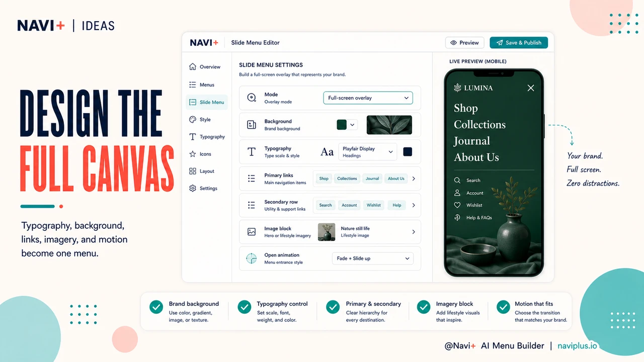The width and height of the screenshot is (644, 362).
Task: Click the Layout grid icon
Action: pyautogui.click(x=192, y=171)
